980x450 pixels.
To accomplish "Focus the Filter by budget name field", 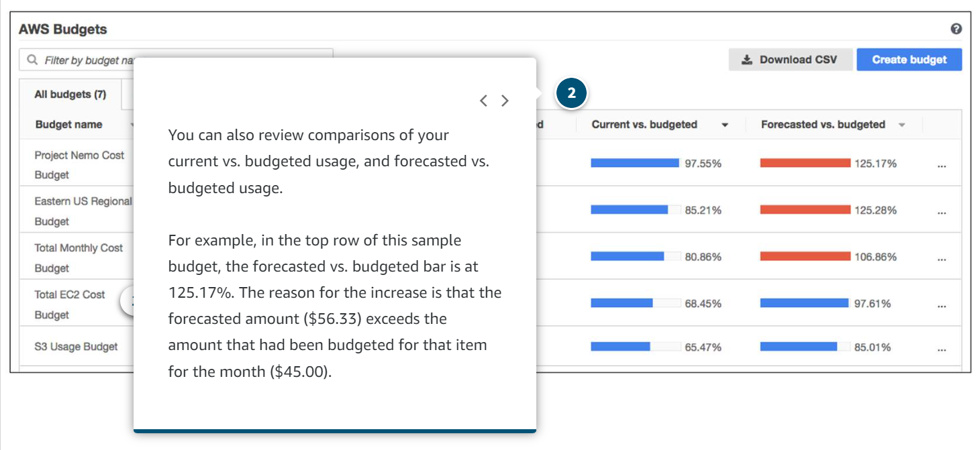I will click(176, 60).
